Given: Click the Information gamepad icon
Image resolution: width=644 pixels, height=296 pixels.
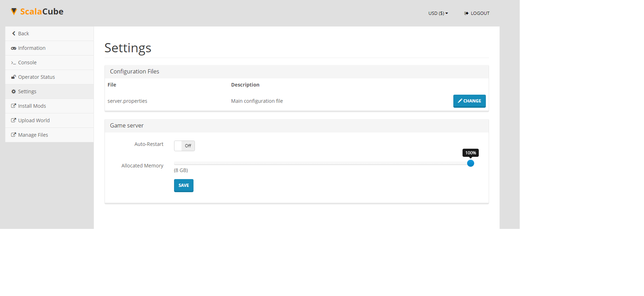Looking at the screenshot, I should pos(13,48).
